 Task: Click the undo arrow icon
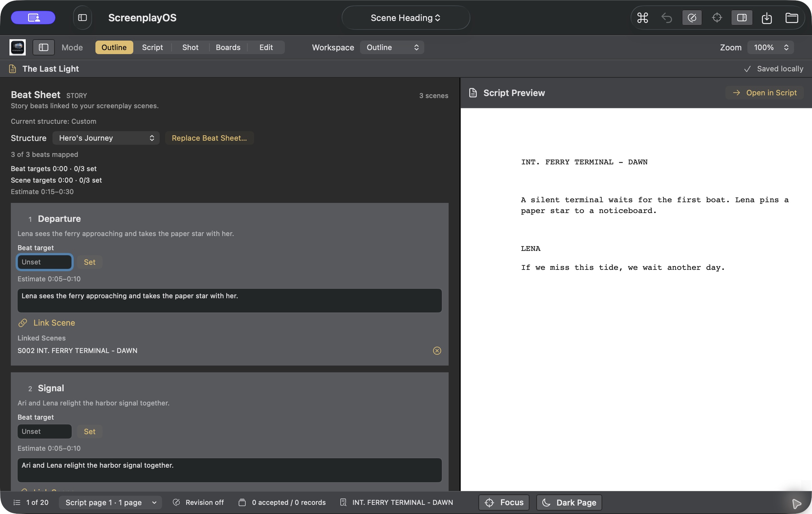[667, 18]
